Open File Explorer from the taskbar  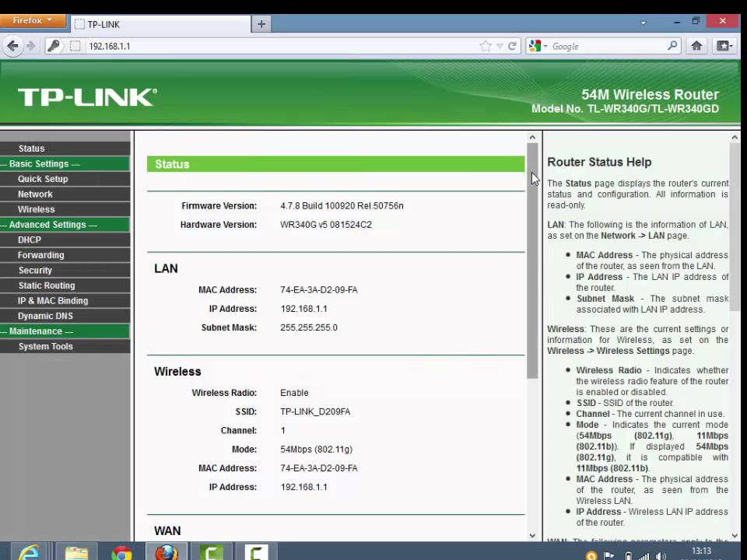point(77,551)
